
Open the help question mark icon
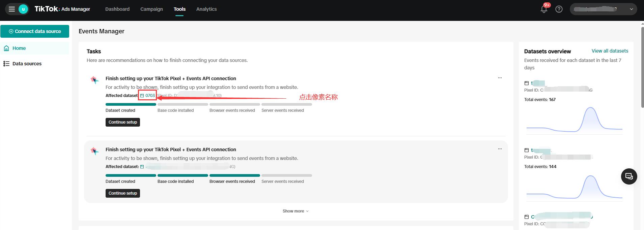(x=559, y=9)
